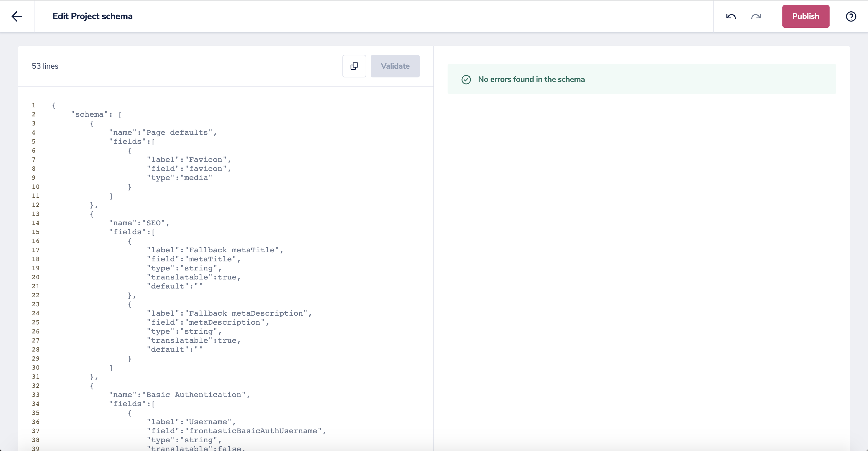Open the help question mark icon
Viewport: 868px width, 451px height.
click(851, 16)
